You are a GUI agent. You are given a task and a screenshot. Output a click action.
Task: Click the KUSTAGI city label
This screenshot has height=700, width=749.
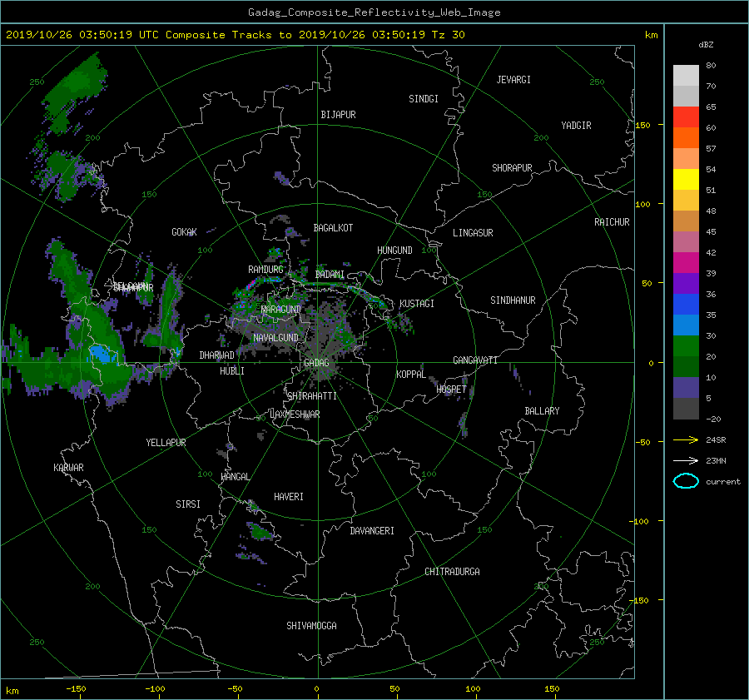click(x=417, y=304)
